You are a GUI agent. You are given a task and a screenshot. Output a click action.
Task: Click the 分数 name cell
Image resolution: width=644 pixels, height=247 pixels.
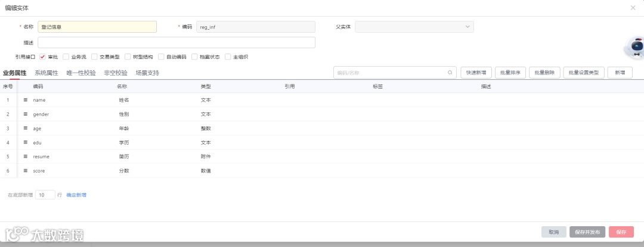(x=123, y=171)
